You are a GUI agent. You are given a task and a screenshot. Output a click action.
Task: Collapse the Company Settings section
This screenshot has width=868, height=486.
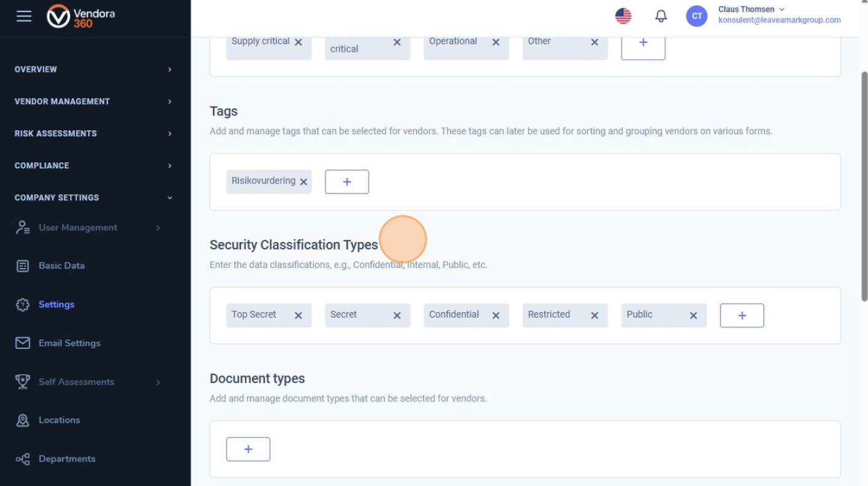point(94,198)
